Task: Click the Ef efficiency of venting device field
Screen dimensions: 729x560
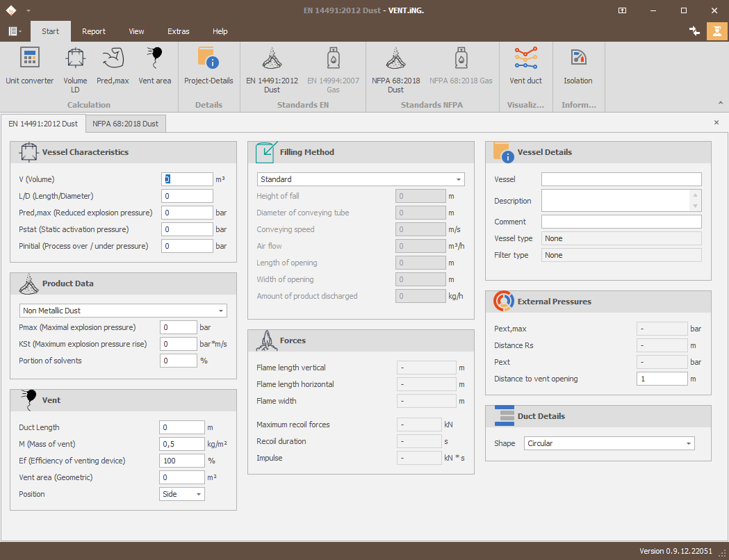Action: click(182, 461)
